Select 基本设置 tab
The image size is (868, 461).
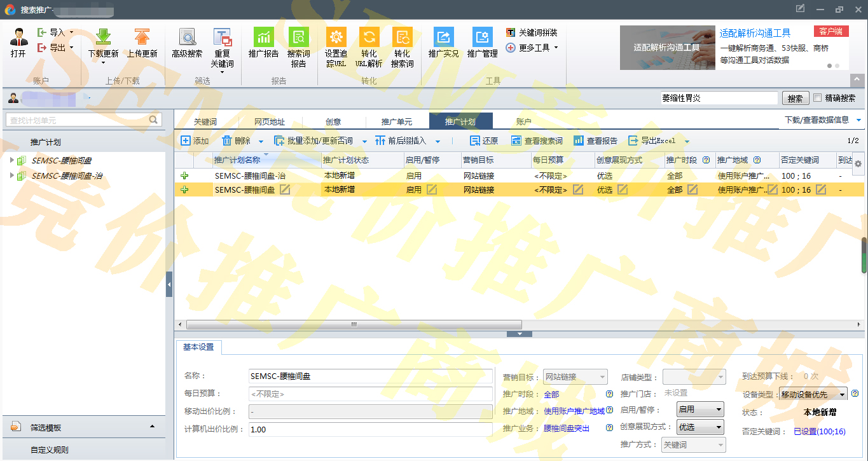coord(198,347)
